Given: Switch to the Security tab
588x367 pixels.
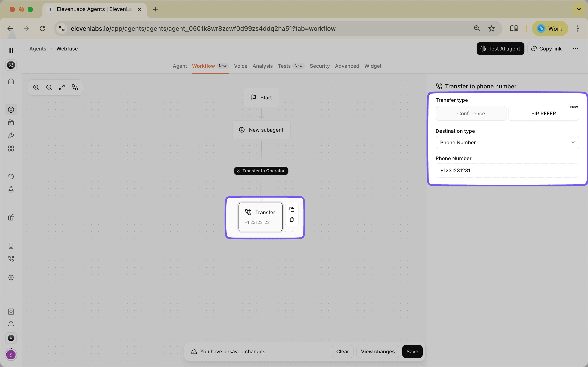Looking at the screenshot, I should click(320, 66).
